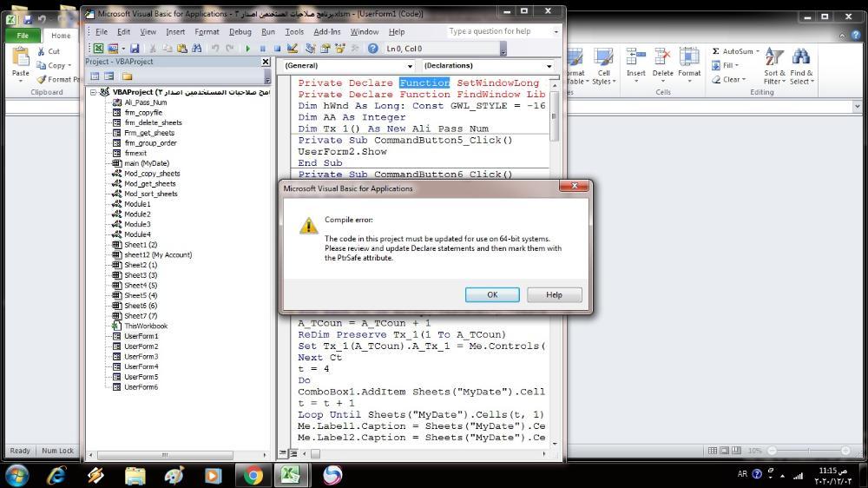Open the Debug menu
This screenshot has height=488, width=868.
(240, 32)
